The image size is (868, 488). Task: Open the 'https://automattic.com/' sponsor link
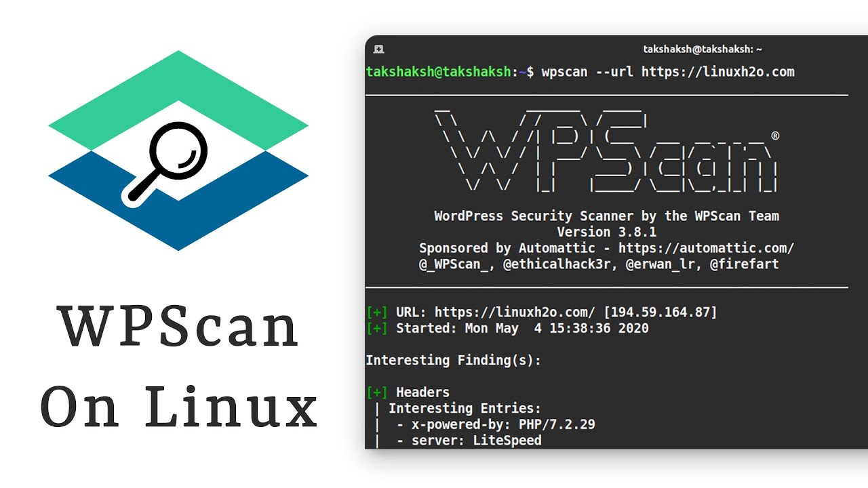tap(706, 248)
